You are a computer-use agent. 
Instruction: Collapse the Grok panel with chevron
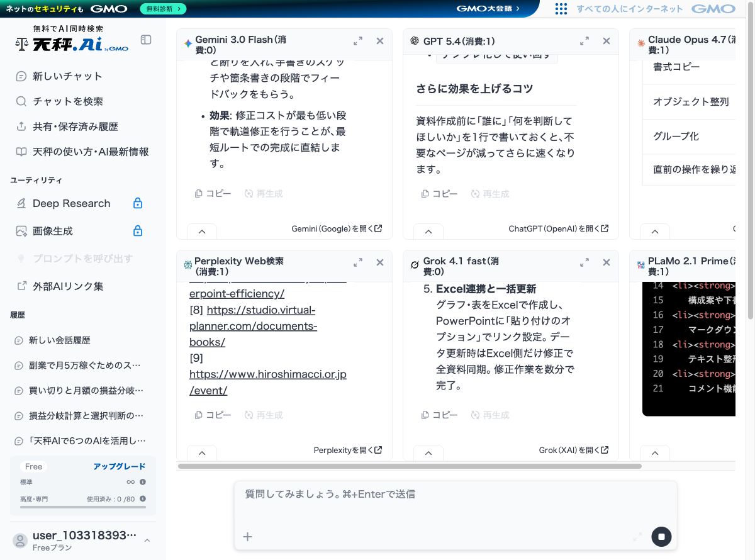tap(428, 453)
